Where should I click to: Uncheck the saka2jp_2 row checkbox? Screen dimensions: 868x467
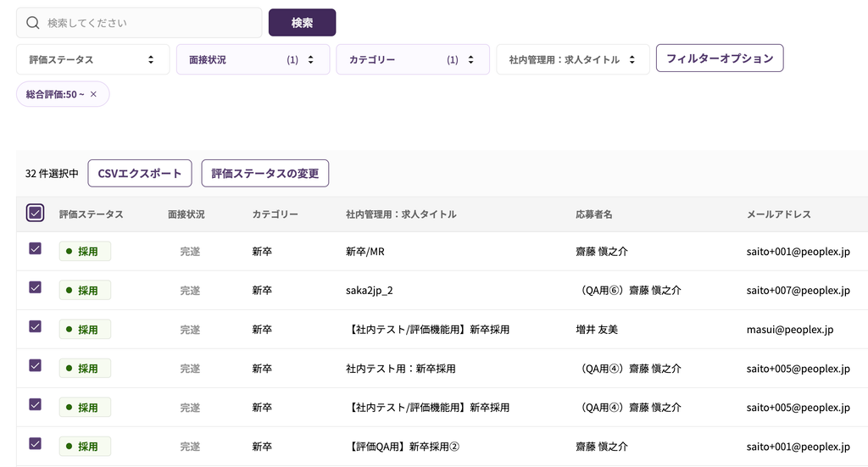point(35,288)
